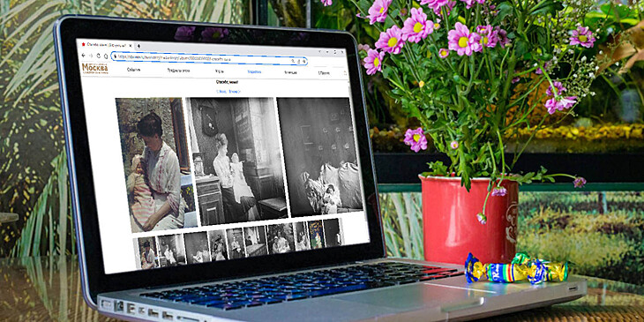Image resolution: width=644 pixels, height=322 pixels.
Task: Close the red-star browser tab
Action: [131, 45]
